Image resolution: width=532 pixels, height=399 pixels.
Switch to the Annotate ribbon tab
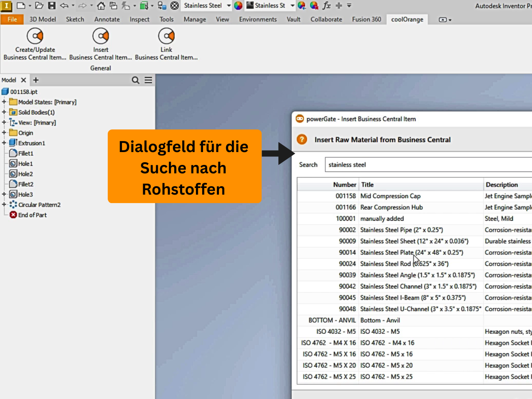[107, 19]
